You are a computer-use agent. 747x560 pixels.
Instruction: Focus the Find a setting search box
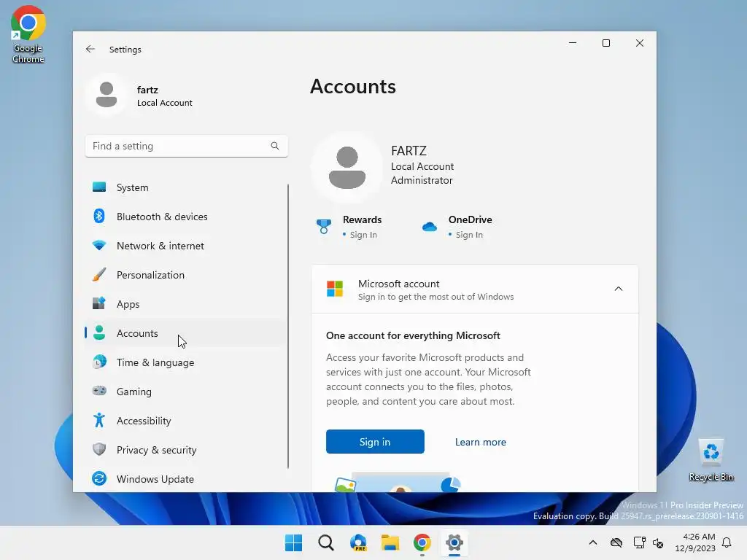click(186, 146)
